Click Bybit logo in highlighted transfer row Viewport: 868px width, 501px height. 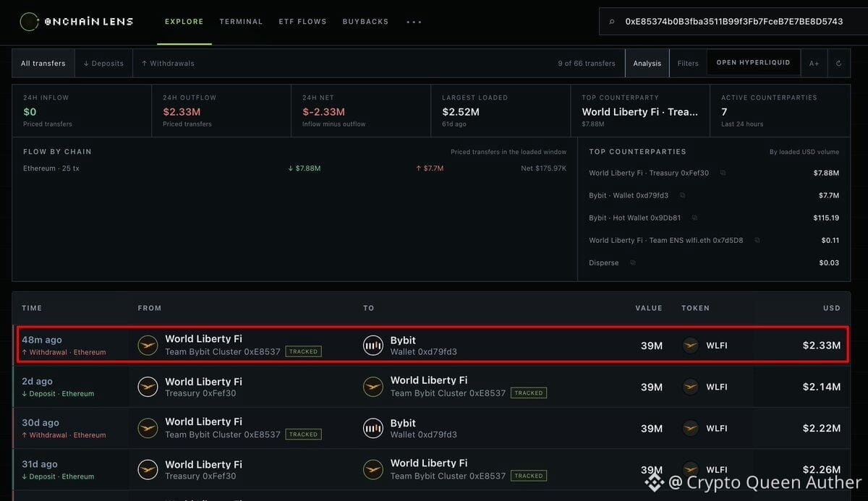coord(373,346)
